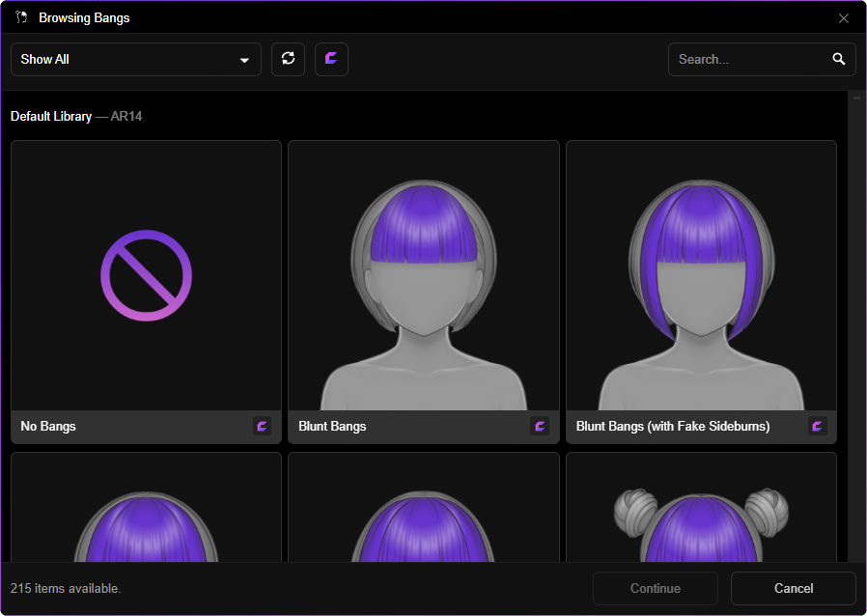Screen dimensions: 867x616
Task: Click the 'No Bangs' label
Action: [x=48, y=427]
